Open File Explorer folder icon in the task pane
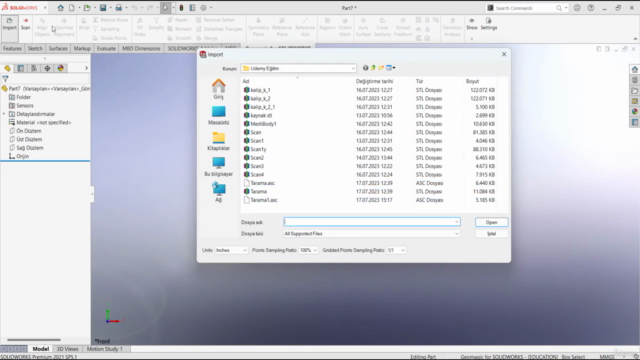 tap(635, 91)
